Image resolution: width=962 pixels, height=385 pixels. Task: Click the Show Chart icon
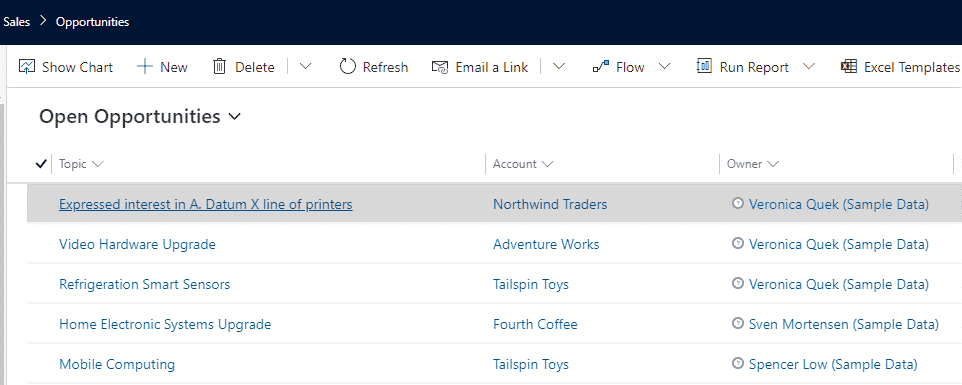pos(26,66)
